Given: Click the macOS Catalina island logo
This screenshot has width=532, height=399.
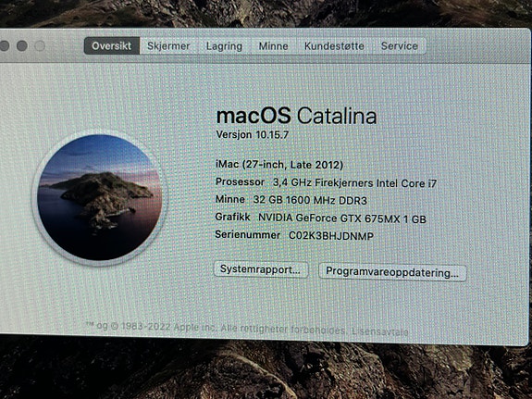Looking at the screenshot, I should coord(98,197).
